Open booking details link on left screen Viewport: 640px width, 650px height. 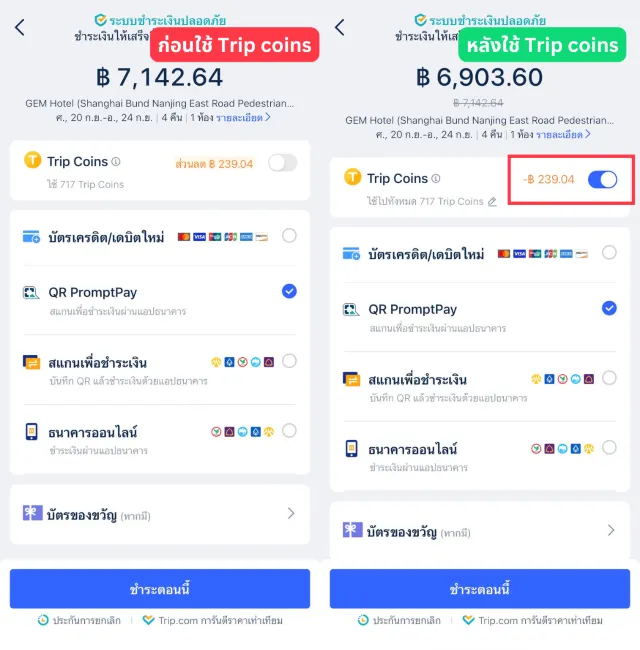coord(243,118)
